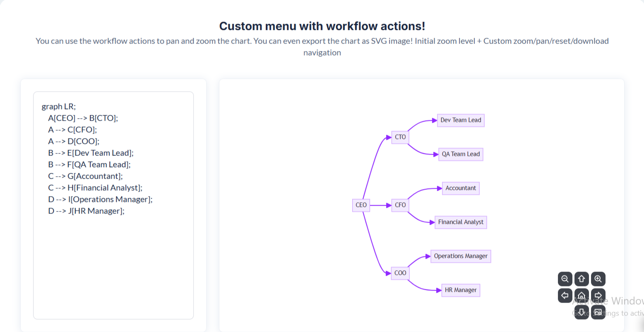
Task: Pan the chart down with down arrow
Action: [582, 312]
